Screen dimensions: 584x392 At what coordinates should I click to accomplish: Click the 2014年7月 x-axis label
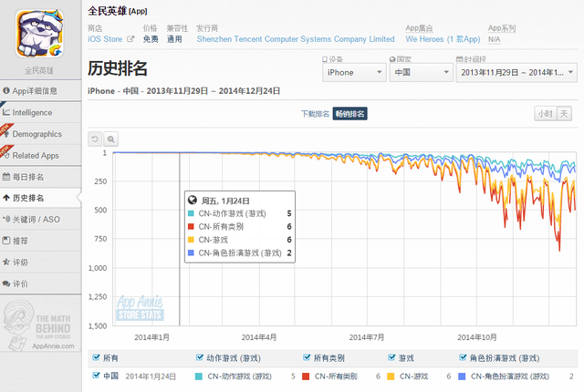tap(367, 337)
